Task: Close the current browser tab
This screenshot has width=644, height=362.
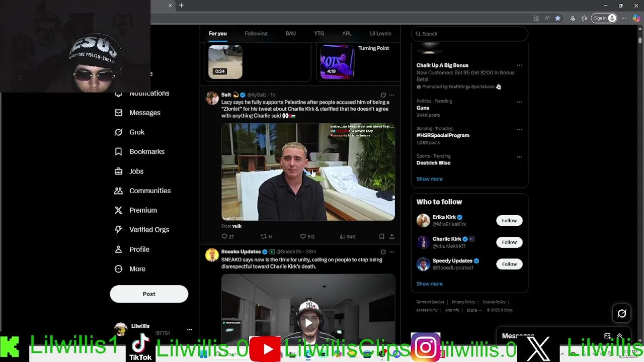Action: (170, 6)
